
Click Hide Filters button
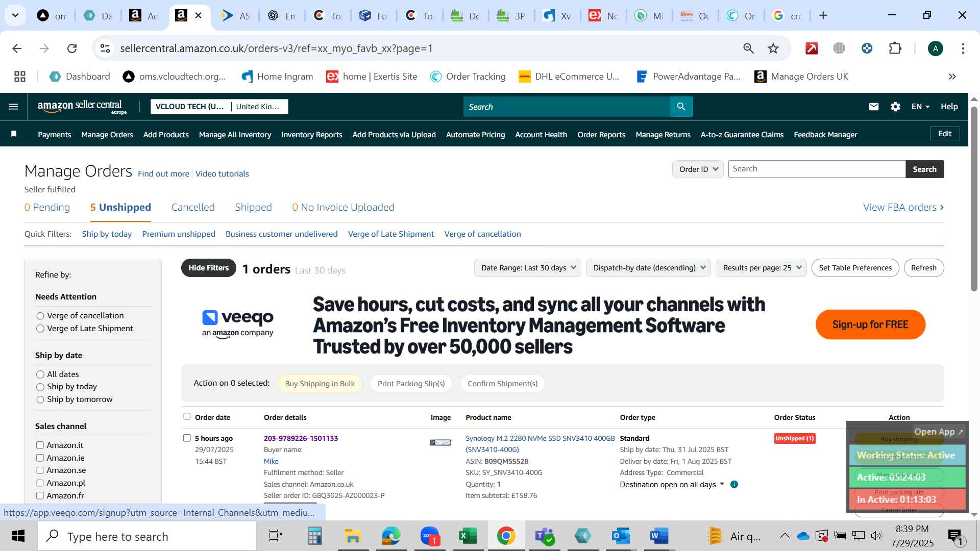208,268
